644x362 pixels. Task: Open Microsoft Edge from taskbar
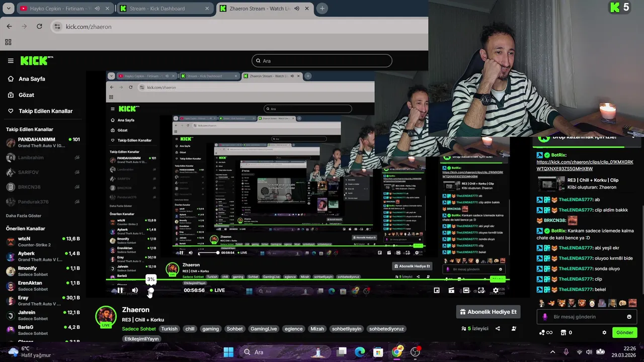(x=360, y=352)
